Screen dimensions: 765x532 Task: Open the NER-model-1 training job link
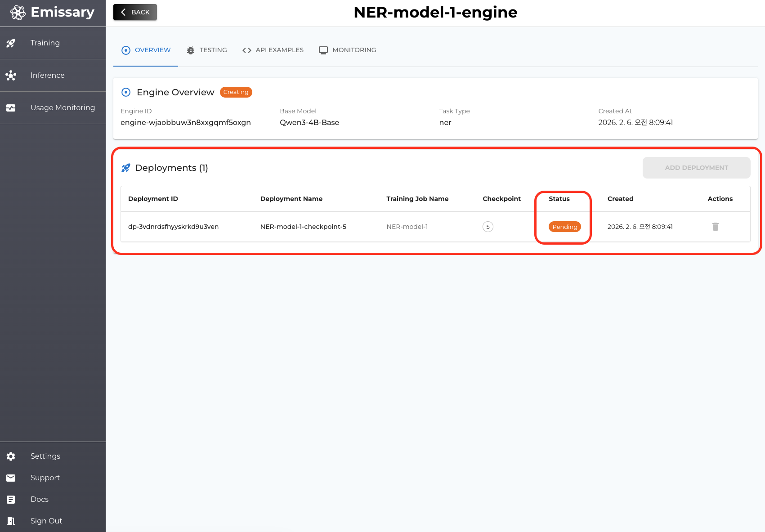click(x=407, y=227)
